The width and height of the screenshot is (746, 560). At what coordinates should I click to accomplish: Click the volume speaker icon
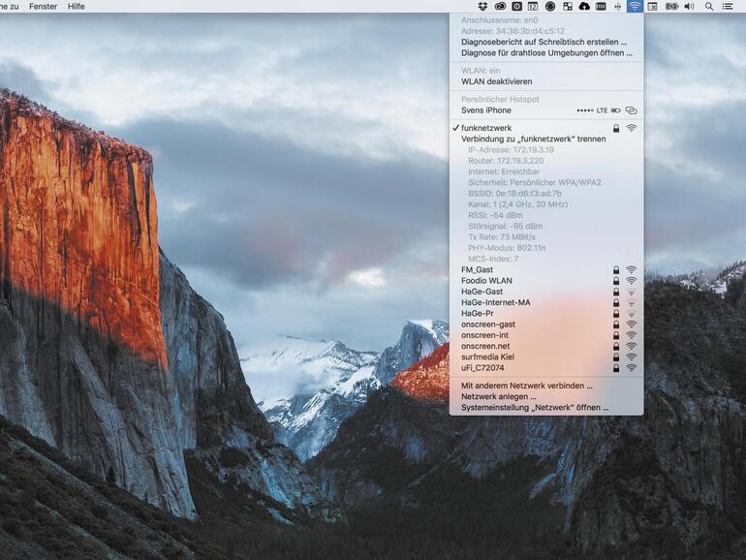pyautogui.click(x=689, y=6)
